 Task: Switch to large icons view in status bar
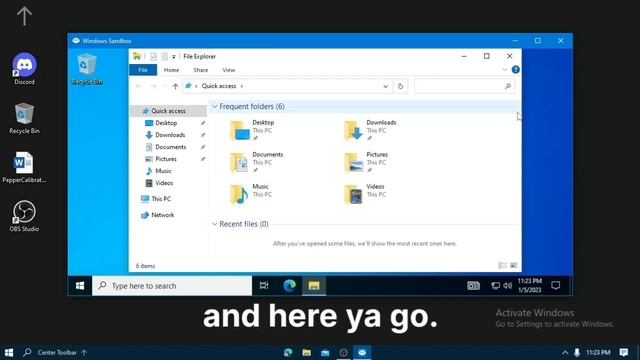point(513,266)
